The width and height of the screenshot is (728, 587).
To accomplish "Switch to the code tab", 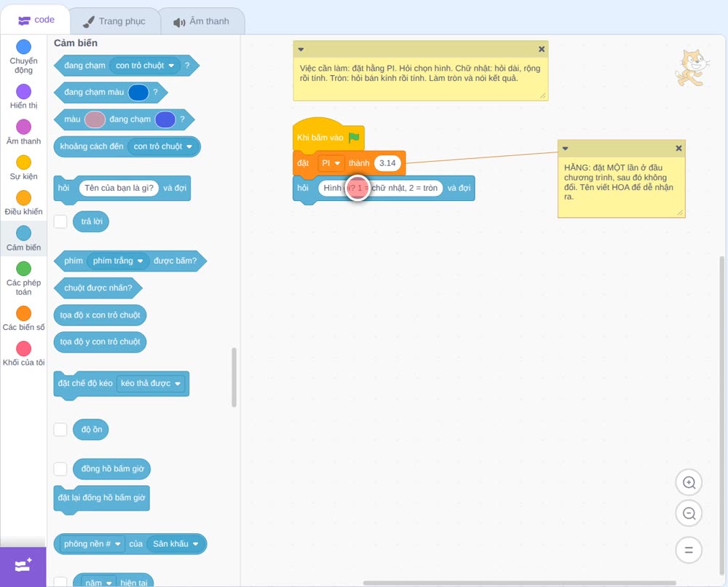I will pos(35,20).
